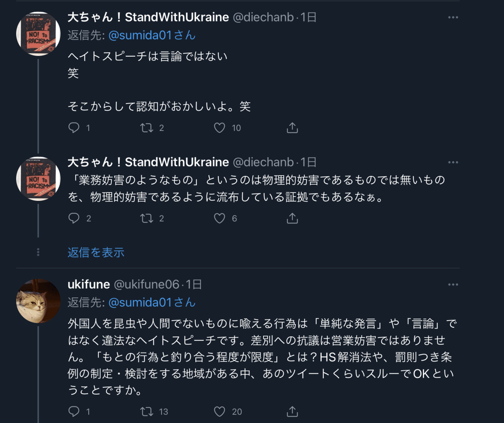
Task: Open more options menu on ukifune's tweet
Action: tap(453, 285)
